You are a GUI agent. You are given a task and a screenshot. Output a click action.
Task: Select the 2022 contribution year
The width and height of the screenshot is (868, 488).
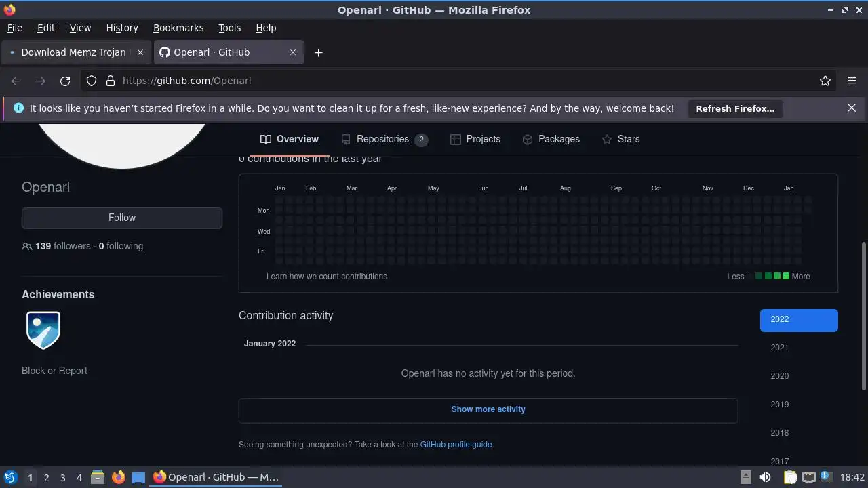799,319
